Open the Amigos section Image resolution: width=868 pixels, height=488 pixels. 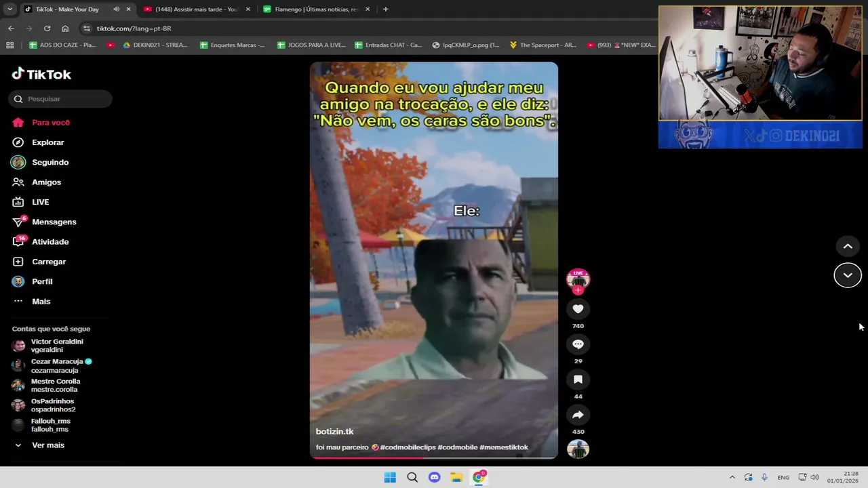37,182
